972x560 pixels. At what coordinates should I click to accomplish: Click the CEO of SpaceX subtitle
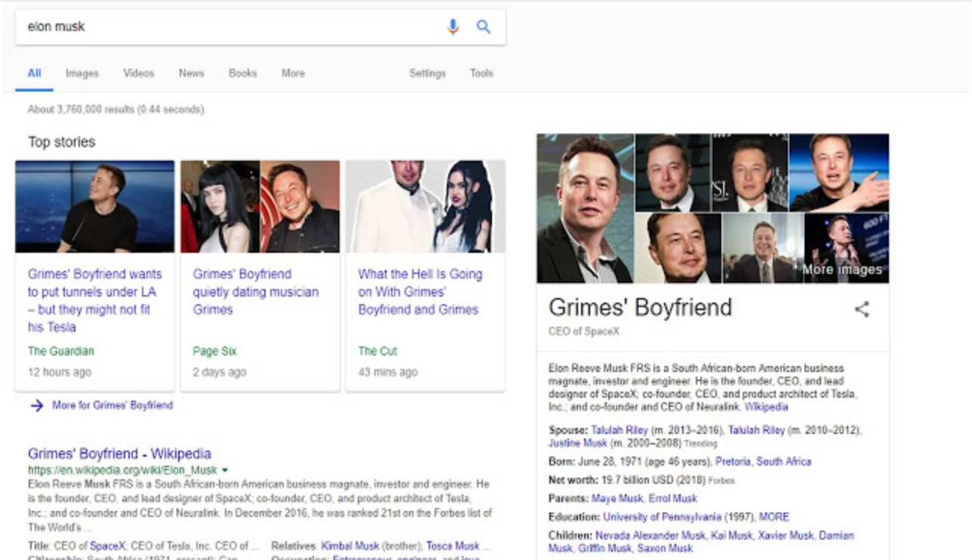click(584, 331)
